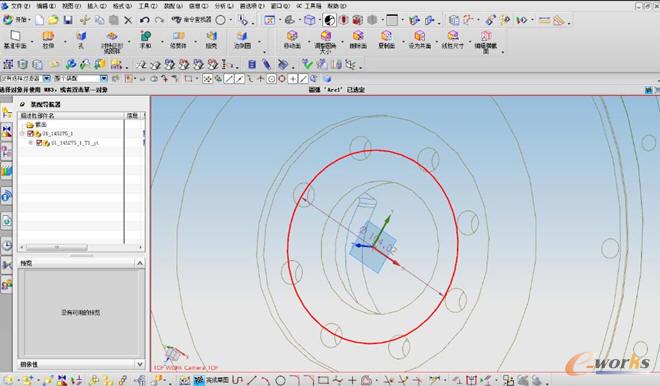The image size is (660, 386).
Task: Open the History clock sidebar tab
Action: (7, 245)
